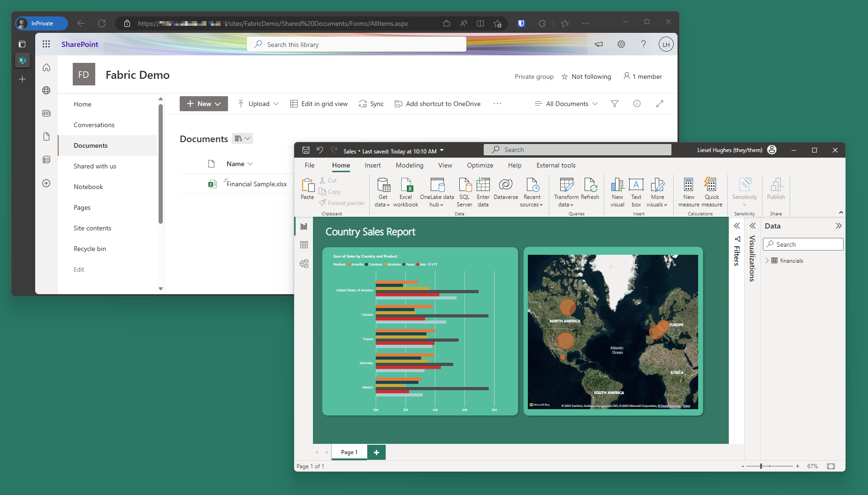Open details info pane in SharePoint
The height and width of the screenshot is (495, 868).
[x=637, y=104]
